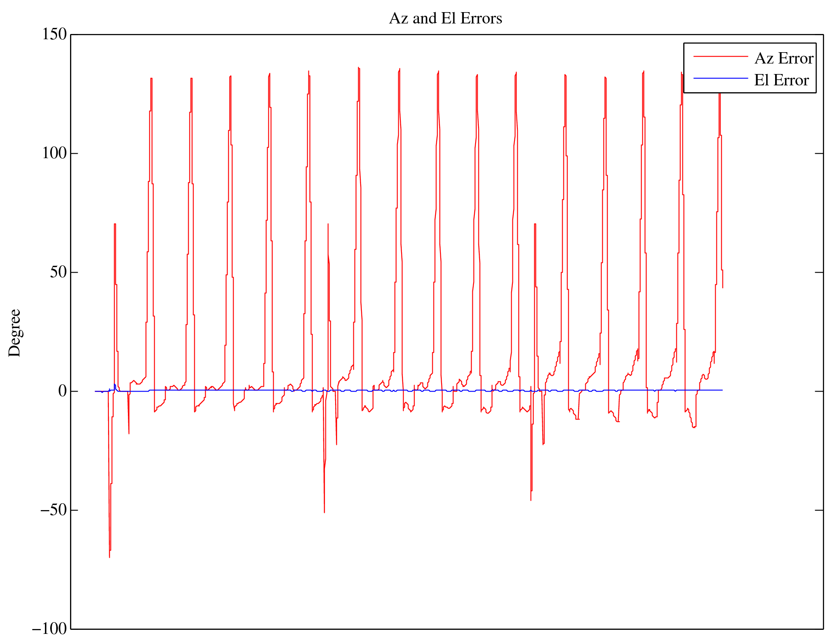Image resolution: width=835 pixels, height=644 pixels.
Task: Click the −100 y-axis tick label
Action: click(49, 629)
